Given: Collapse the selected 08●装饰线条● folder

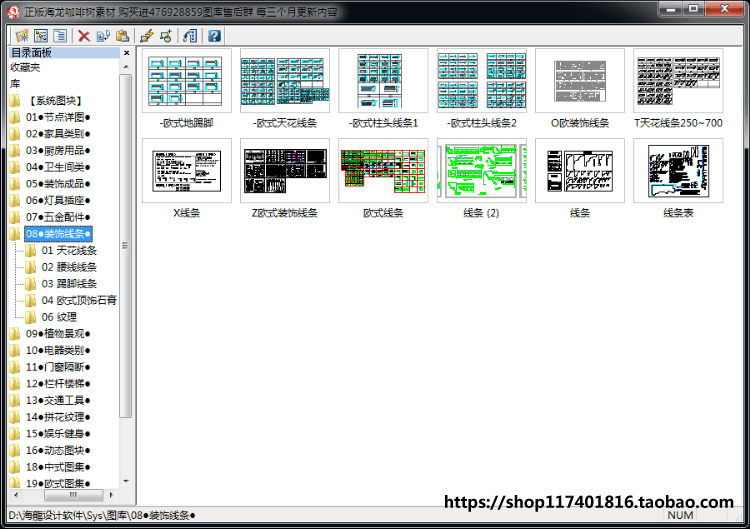Looking at the screenshot, I should (58, 234).
